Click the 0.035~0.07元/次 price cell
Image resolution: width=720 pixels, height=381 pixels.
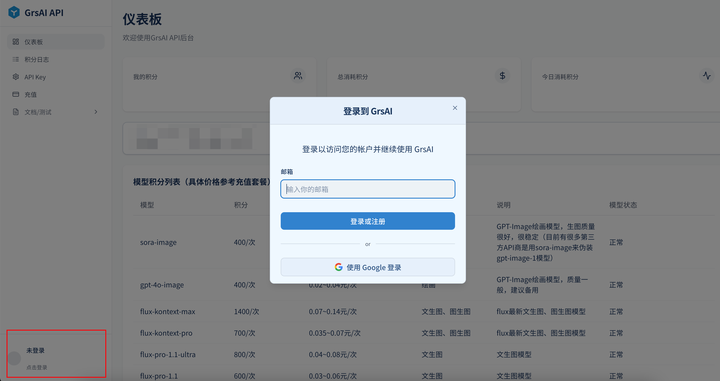334,333
